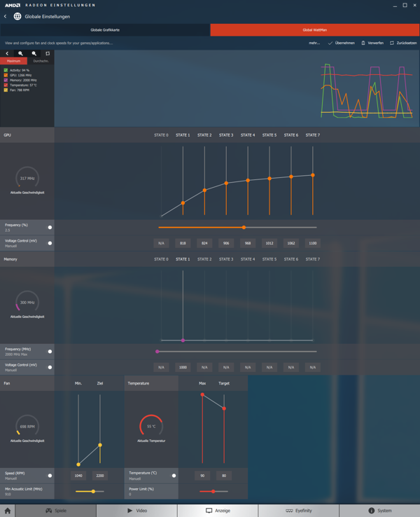Click the temperature Target red curve point

point(224,408)
